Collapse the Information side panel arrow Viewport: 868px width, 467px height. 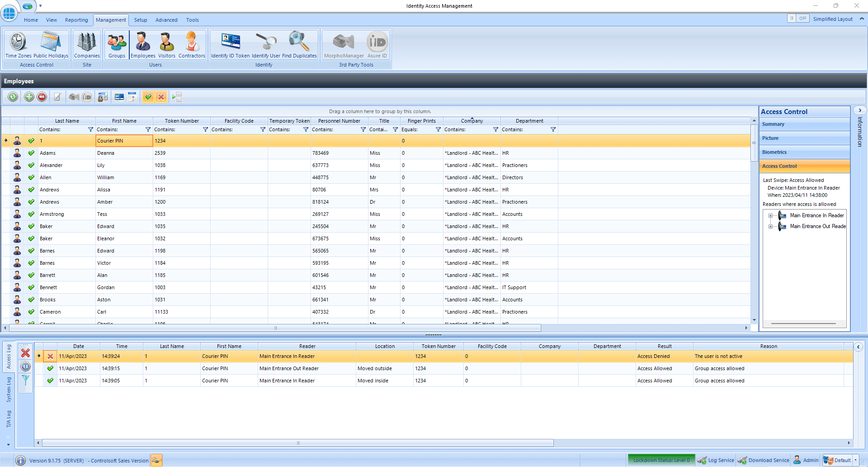860,110
